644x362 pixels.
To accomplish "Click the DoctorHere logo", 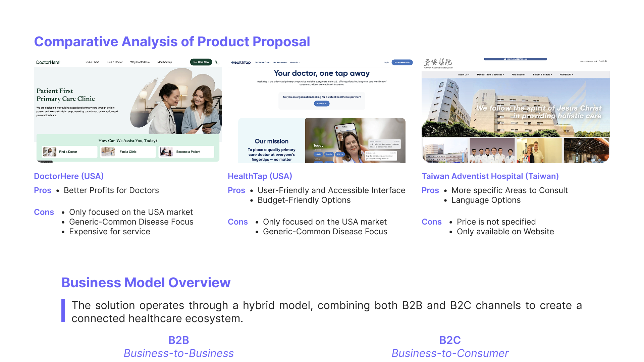I will [48, 62].
